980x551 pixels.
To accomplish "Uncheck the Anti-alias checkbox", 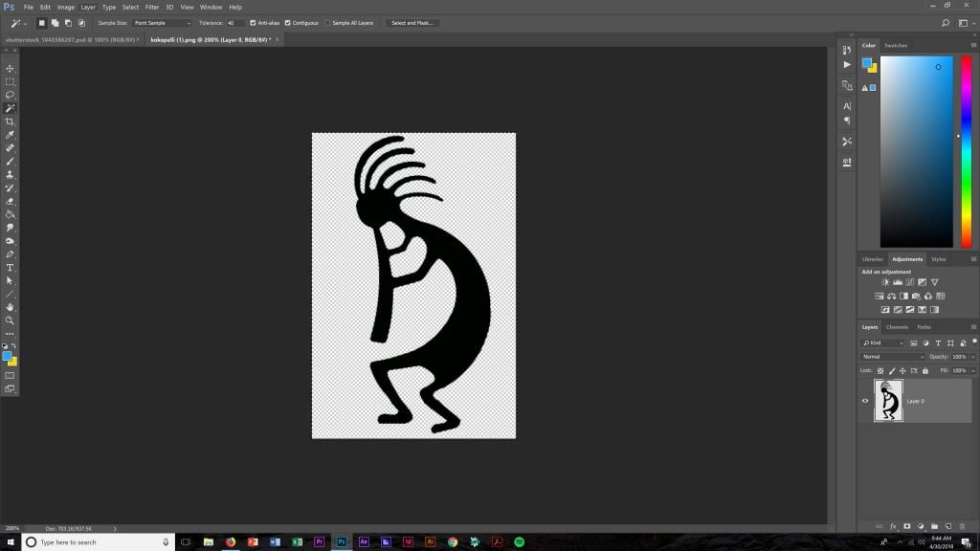I will [x=253, y=23].
